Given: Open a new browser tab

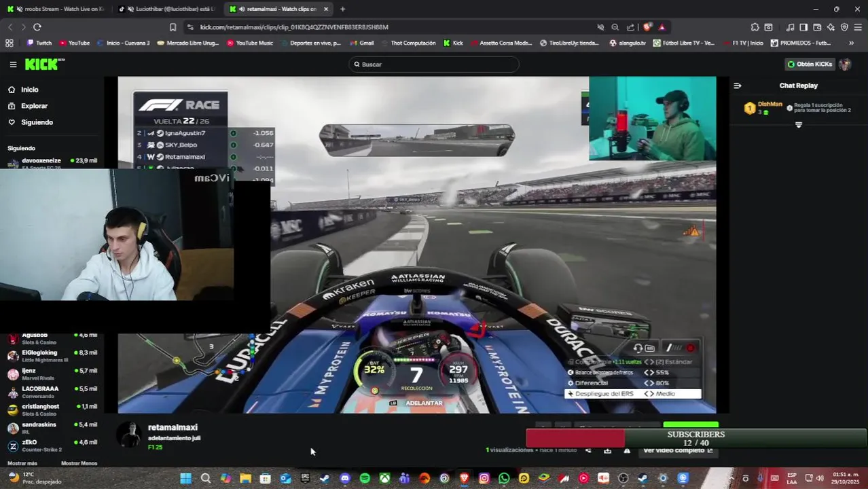Looking at the screenshot, I should click(342, 9).
